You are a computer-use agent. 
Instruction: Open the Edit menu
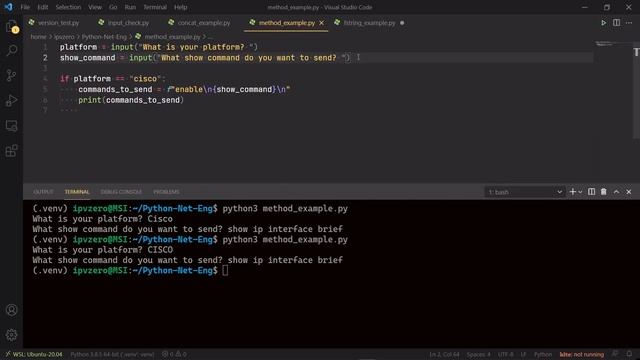tap(42, 7)
